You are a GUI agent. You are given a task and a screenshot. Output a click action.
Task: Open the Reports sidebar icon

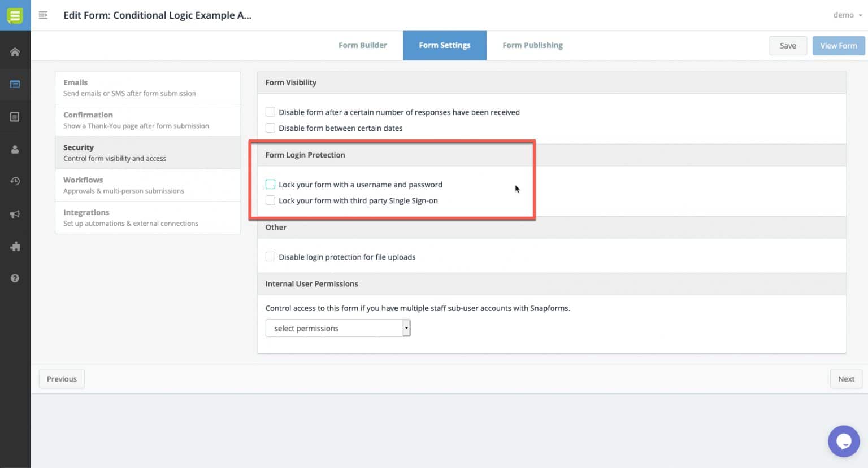pyautogui.click(x=15, y=117)
